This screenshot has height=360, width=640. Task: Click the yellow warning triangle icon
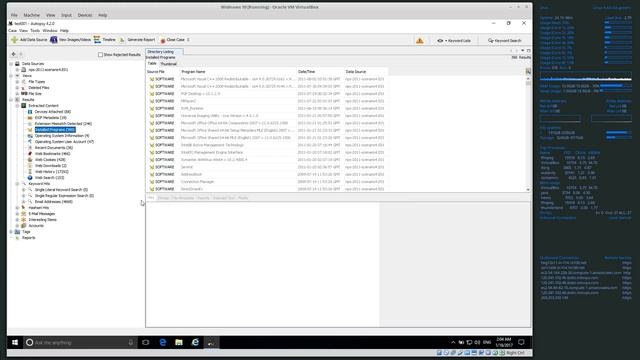coord(420,40)
